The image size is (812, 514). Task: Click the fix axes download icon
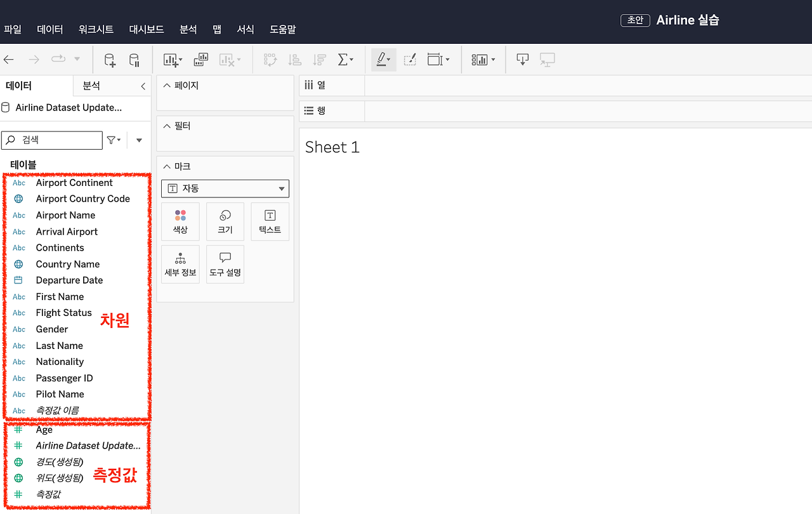click(523, 60)
